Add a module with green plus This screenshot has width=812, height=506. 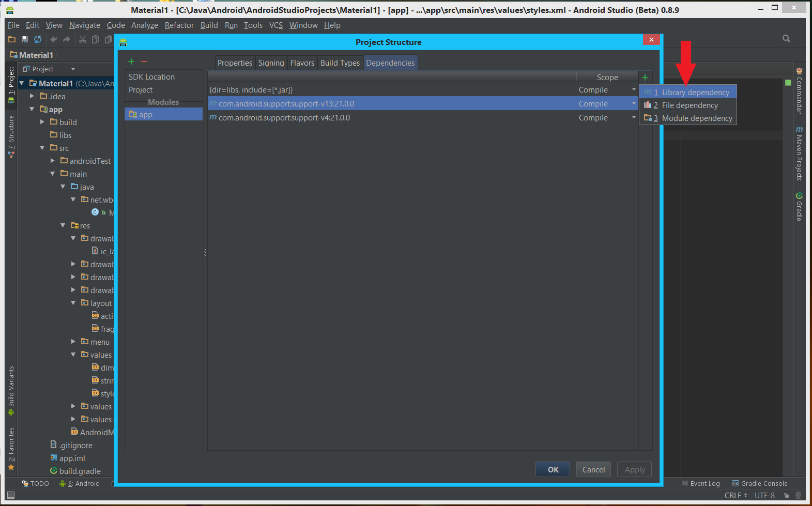[x=131, y=62]
